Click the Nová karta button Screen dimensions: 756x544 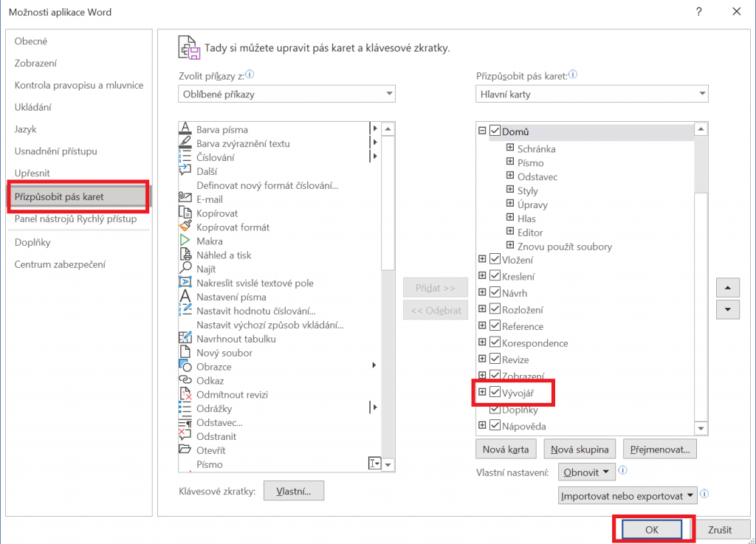(506, 449)
